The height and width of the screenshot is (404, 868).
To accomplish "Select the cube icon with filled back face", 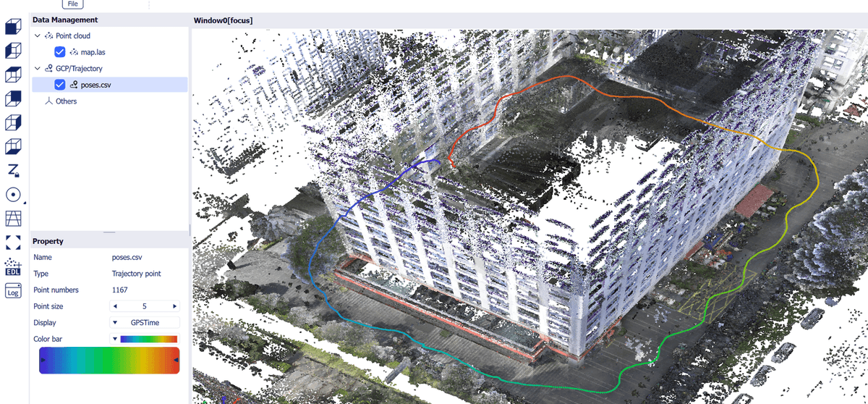I will (x=13, y=99).
